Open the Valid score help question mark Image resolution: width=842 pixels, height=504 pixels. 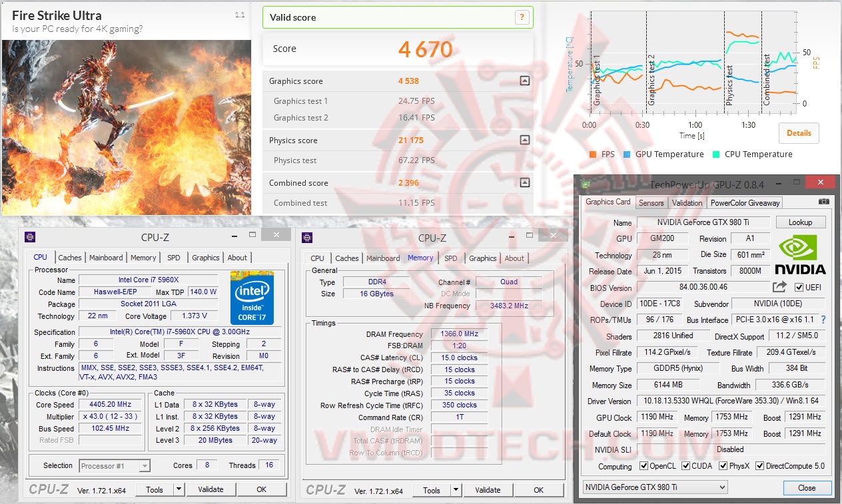(522, 17)
